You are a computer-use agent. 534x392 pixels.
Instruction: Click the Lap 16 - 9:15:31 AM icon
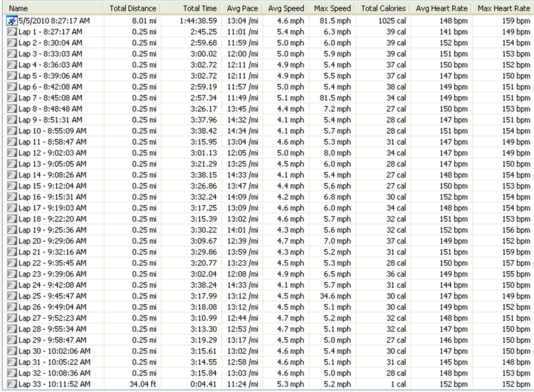coord(12,197)
